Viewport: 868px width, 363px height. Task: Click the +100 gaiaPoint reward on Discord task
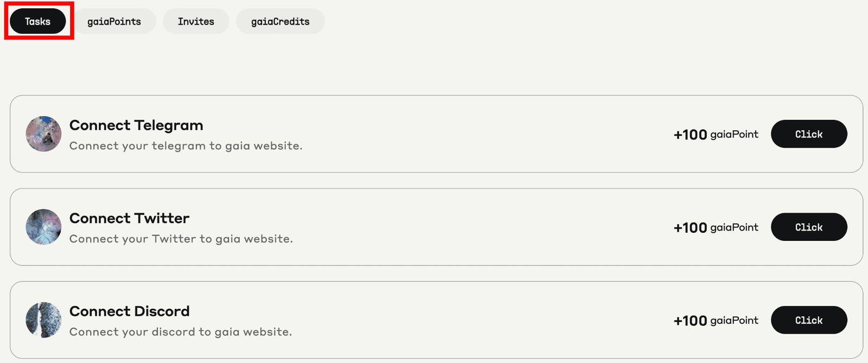point(716,321)
